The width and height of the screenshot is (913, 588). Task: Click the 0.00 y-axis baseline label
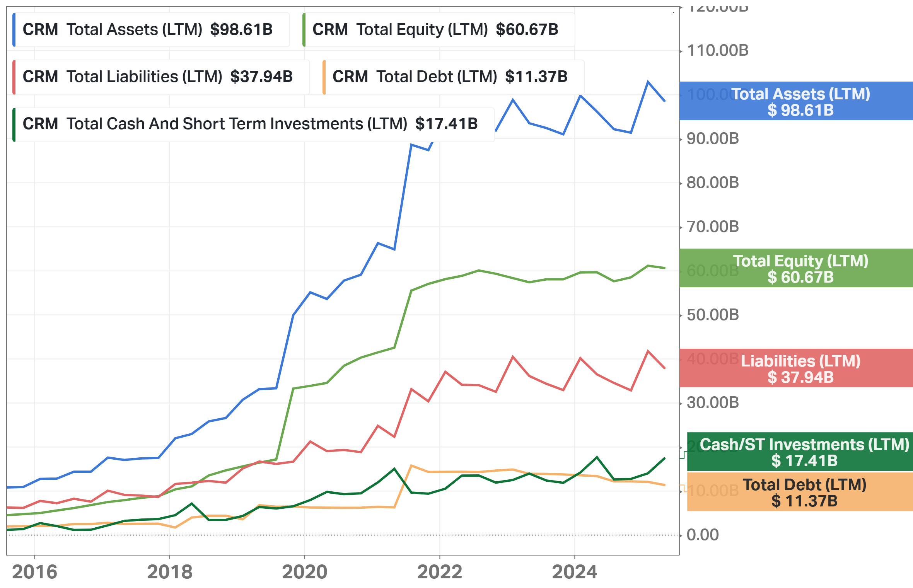point(703,535)
